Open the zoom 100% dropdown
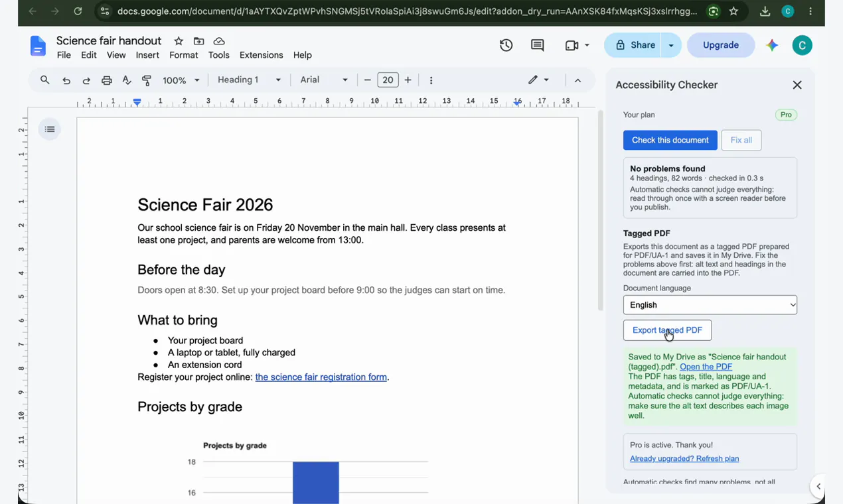Image resolution: width=843 pixels, height=504 pixels. [x=181, y=80]
